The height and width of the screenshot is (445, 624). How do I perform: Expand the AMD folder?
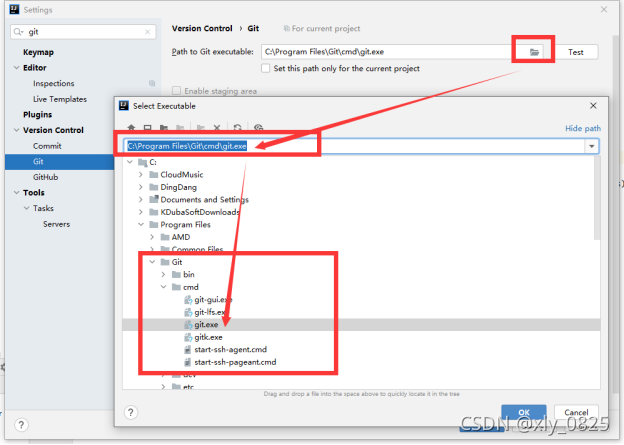point(152,237)
